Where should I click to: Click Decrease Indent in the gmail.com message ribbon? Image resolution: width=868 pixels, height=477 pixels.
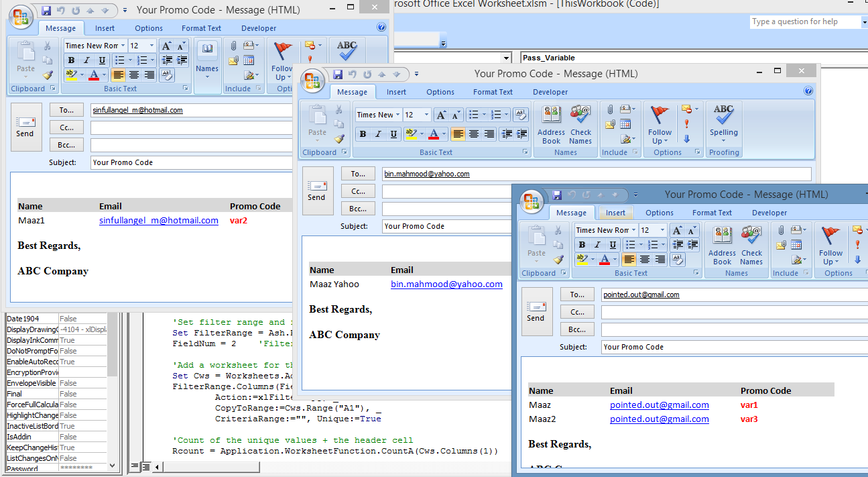click(x=678, y=244)
